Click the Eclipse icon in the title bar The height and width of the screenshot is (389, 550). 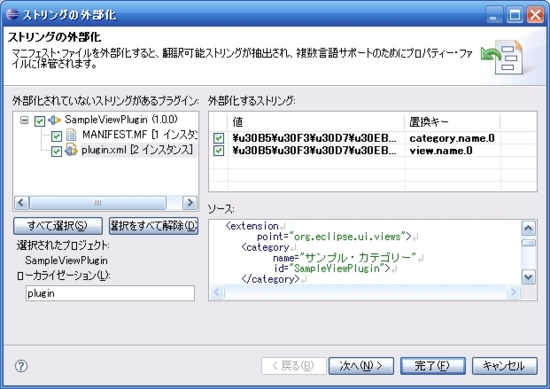click(x=13, y=14)
